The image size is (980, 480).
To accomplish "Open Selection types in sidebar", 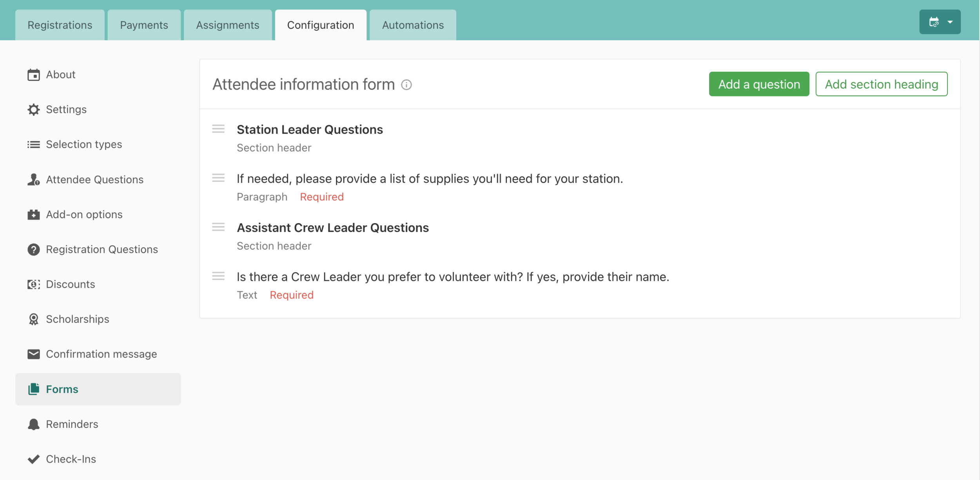I will [98, 144].
